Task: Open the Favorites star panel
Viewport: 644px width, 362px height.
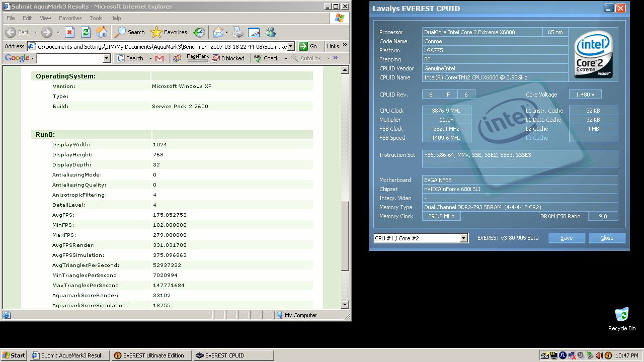Action: click(x=169, y=32)
